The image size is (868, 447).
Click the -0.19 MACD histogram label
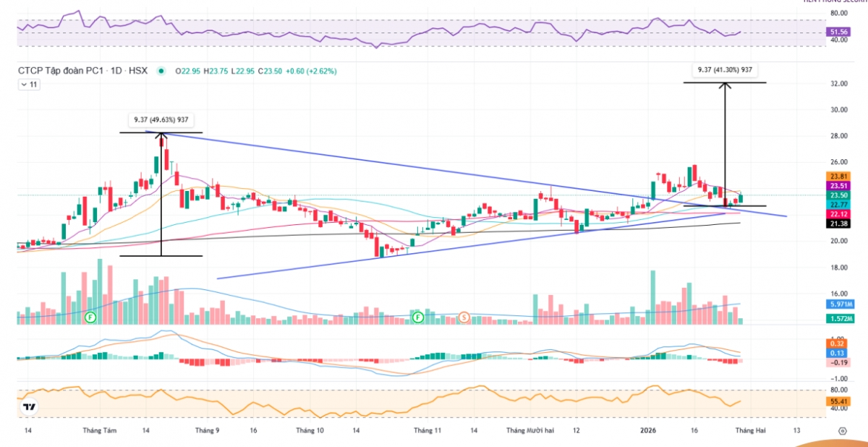click(839, 363)
